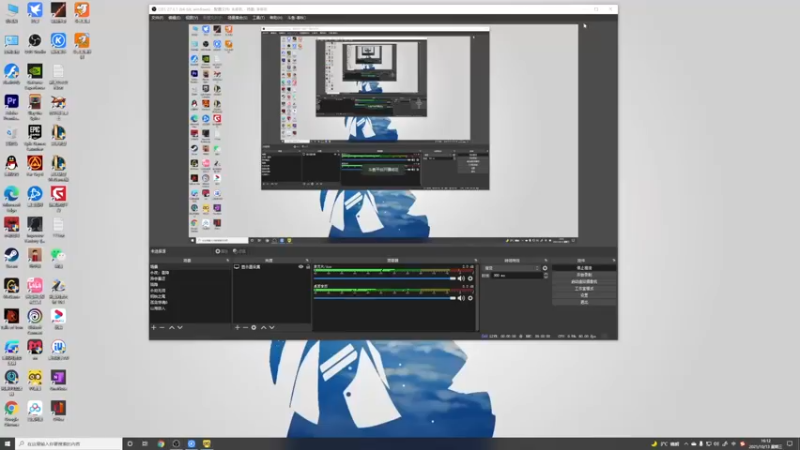Move the selected source up
This screenshot has height=450, width=800.
click(264, 328)
